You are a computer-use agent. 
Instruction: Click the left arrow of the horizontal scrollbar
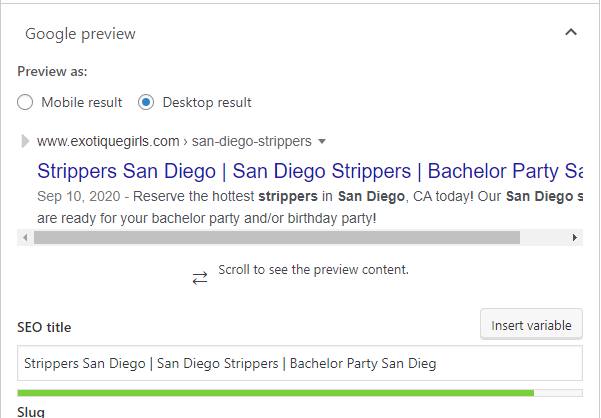[25, 238]
